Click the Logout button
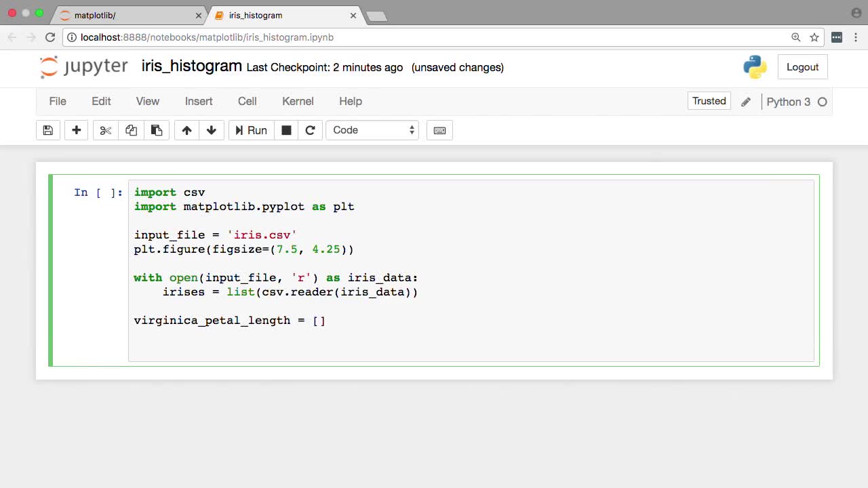Image resolution: width=868 pixels, height=488 pixels. pyautogui.click(x=802, y=67)
